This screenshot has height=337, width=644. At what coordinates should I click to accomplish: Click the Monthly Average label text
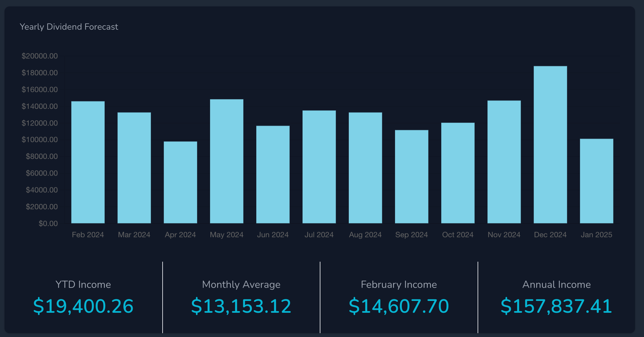coord(241,284)
